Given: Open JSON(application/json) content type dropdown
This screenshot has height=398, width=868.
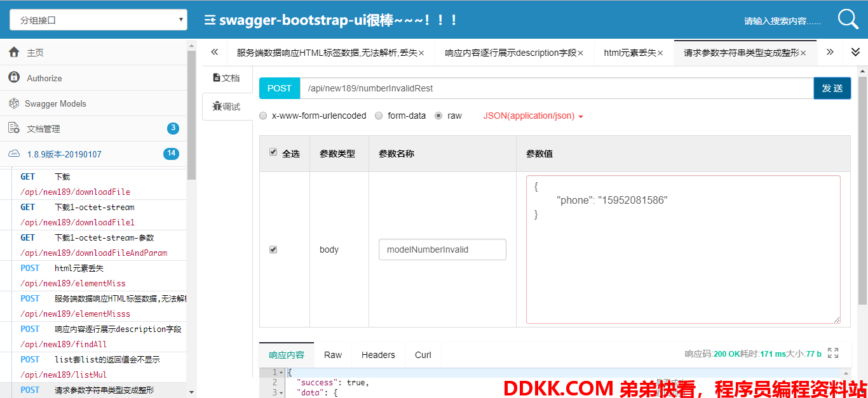Looking at the screenshot, I should pos(533,116).
